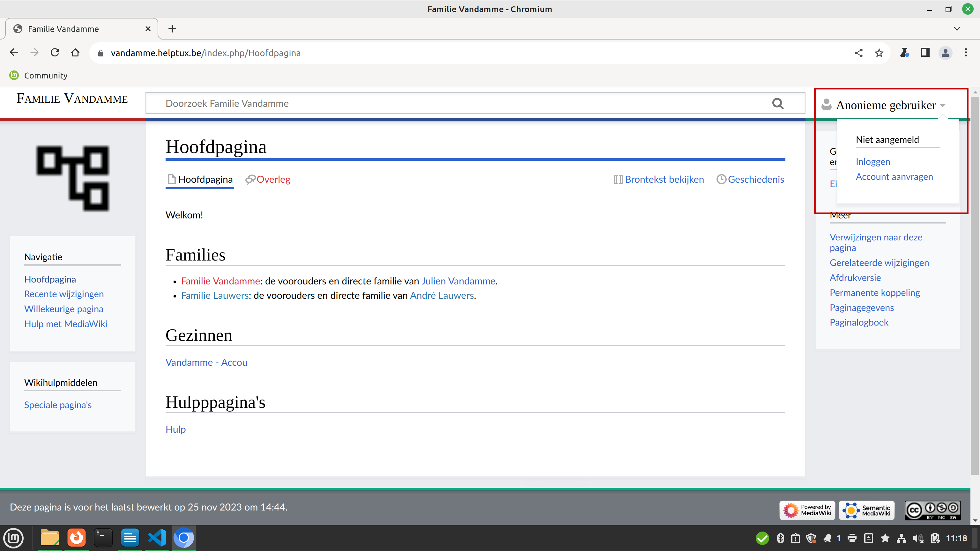Expand the tab search chevron
This screenshot has height=551, width=980.
click(x=957, y=29)
